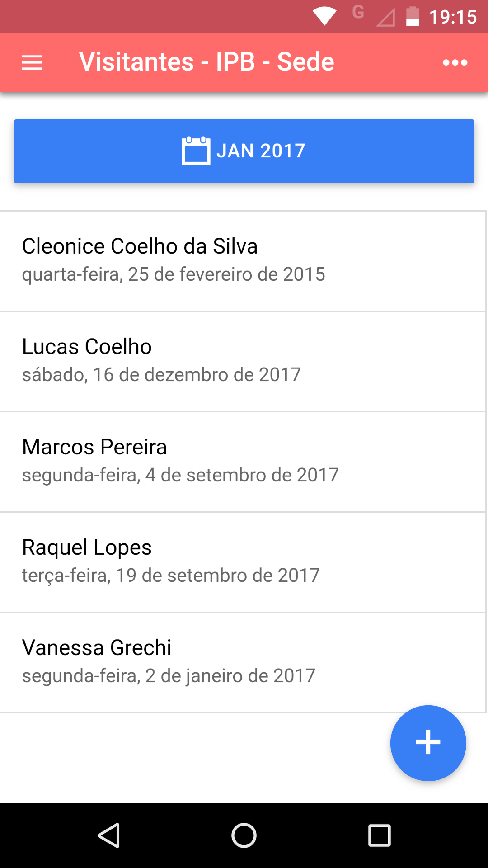
Task: Open the three-dot overflow menu
Action: tap(455, 62)
